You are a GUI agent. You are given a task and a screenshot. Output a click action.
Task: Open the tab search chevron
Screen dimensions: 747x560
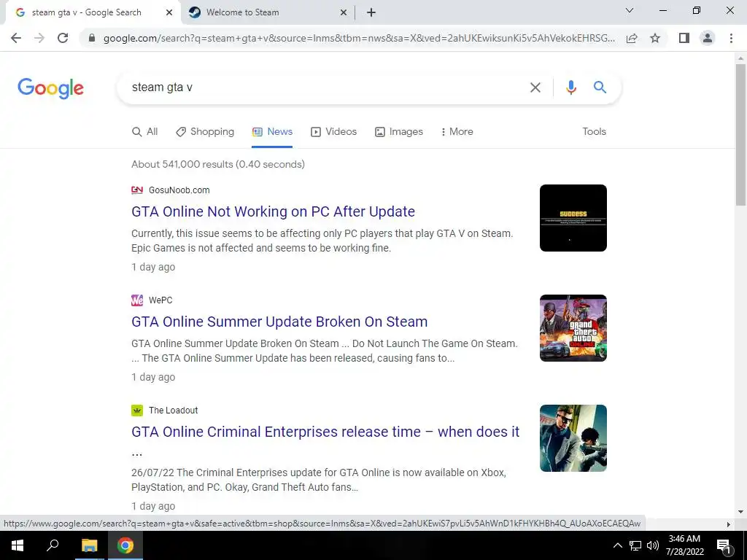coord(630,10)
